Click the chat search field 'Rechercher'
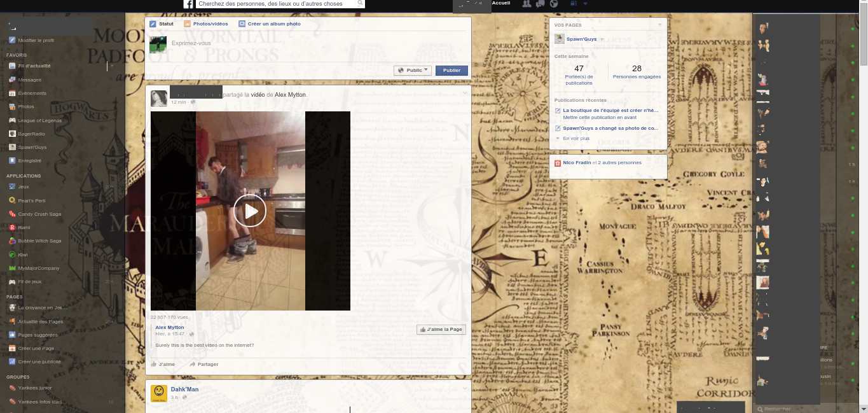868x413 pixels. (806, 409)
